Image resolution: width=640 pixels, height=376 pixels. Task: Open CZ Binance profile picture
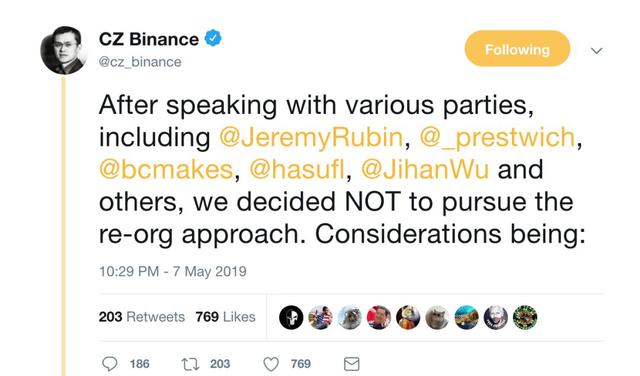click(x=64, y=50)
